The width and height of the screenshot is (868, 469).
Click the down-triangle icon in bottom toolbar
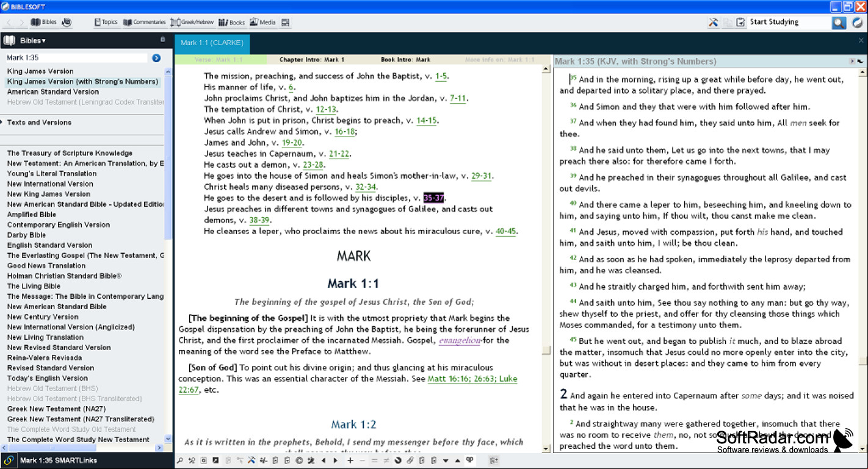point(446,460)
